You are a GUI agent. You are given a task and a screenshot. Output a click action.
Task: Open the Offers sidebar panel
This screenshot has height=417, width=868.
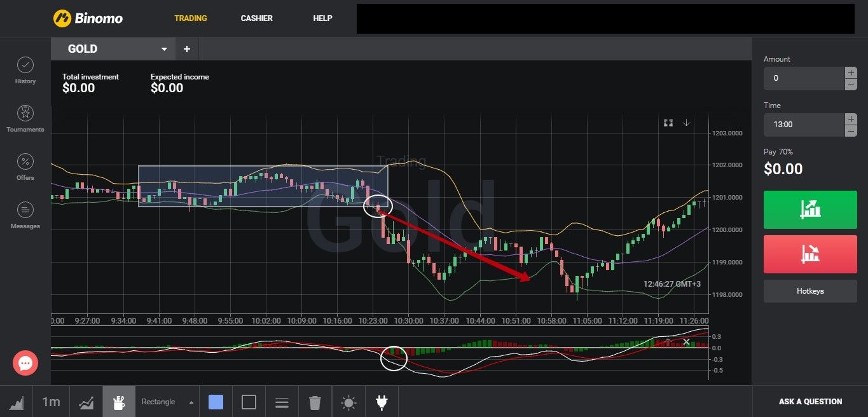(x=25, y=167)
